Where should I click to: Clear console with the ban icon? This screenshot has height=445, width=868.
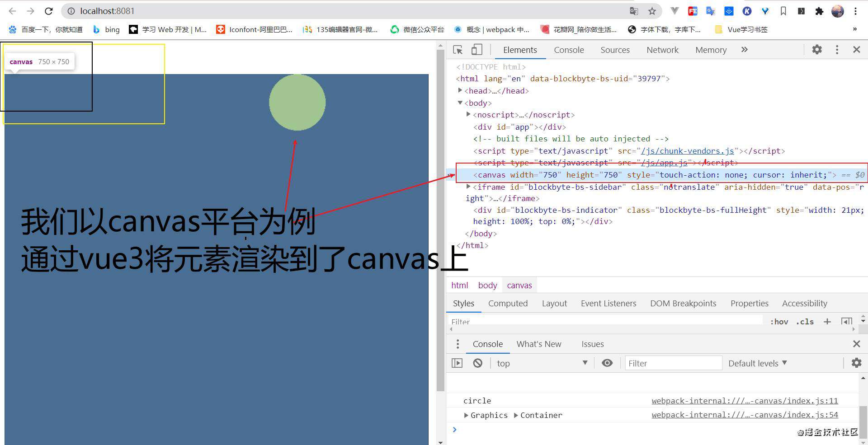click(477, 363)
